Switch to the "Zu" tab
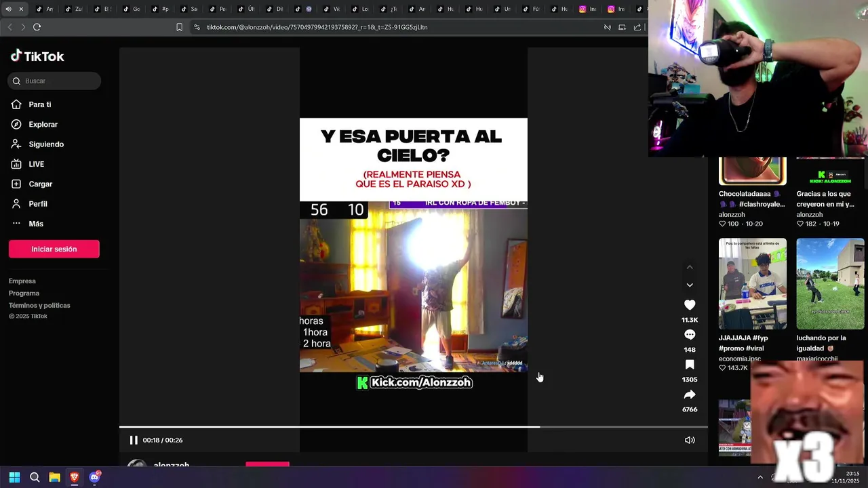The width and height of the screenshot is (868, 488). click(75, 9)
